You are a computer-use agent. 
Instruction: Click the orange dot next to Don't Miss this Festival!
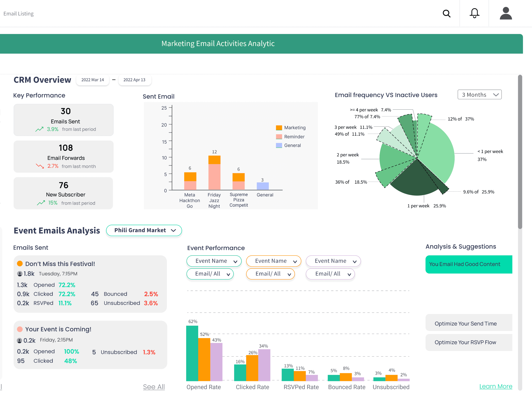pos(20,264)
